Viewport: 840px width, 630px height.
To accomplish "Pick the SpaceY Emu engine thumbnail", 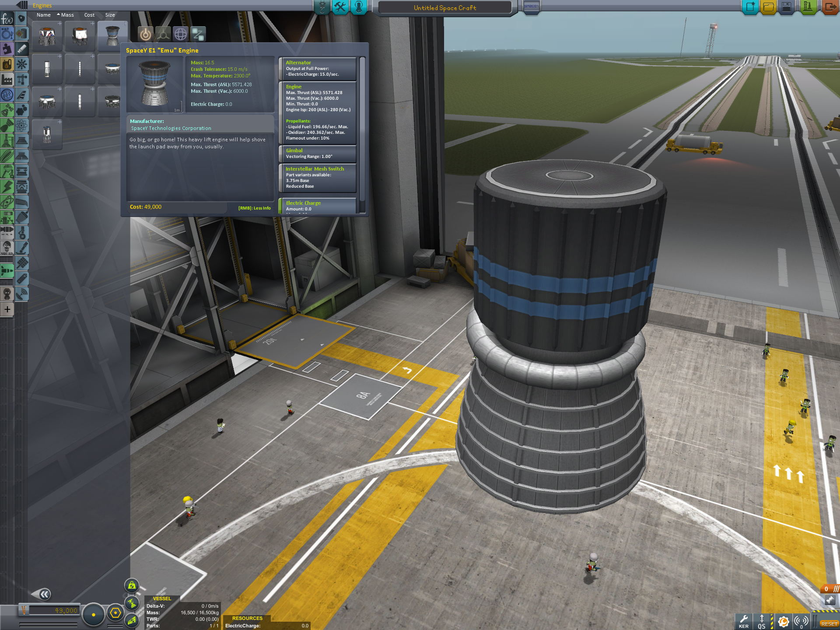I will pos(113,36).
